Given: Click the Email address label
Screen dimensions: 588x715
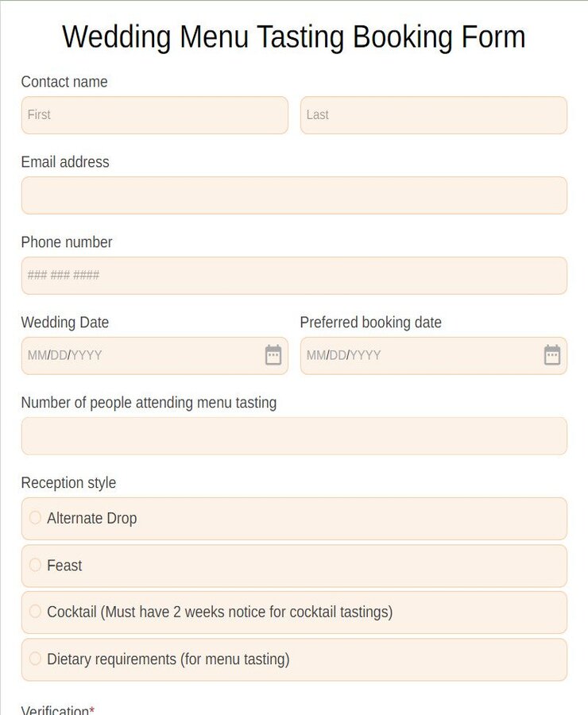Looking at the screenshot, I should tap(65, 162).
